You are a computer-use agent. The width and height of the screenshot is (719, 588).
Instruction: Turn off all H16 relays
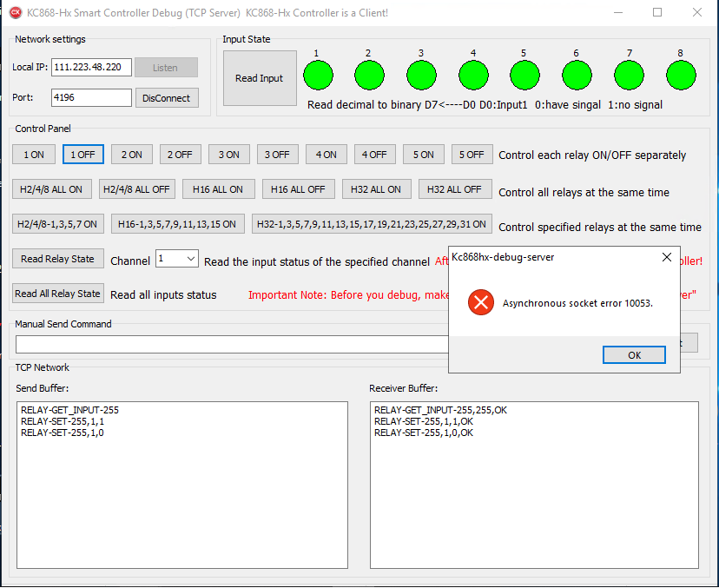pos(298,189)
